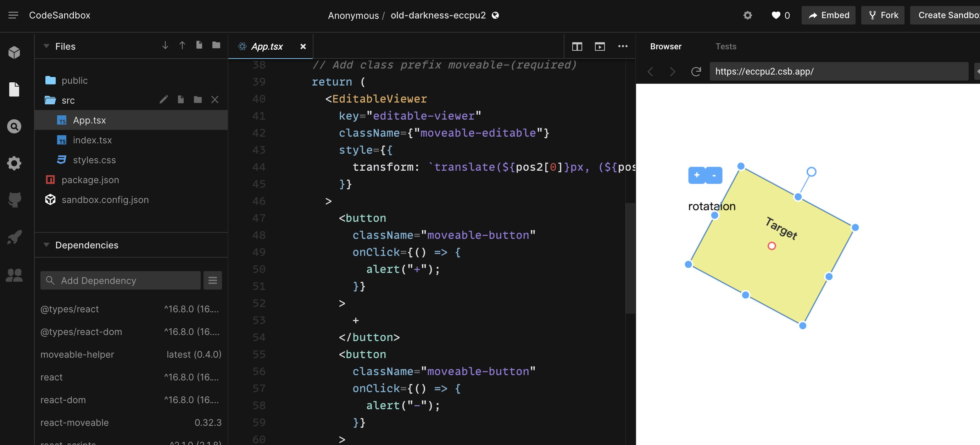Click the Embed button

(x=828, y=15)
